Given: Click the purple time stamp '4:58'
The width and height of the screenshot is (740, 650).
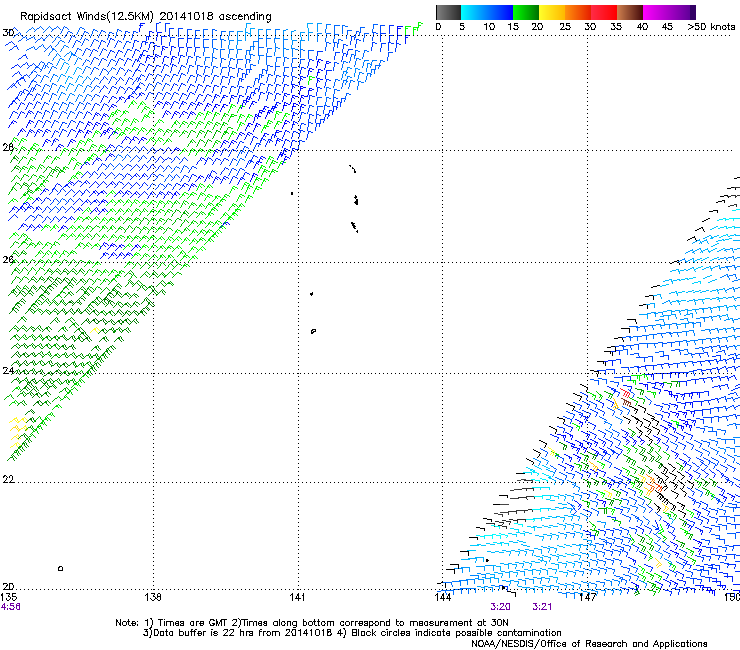Looking at the screenshot, I should pyautogui.click(x=10, y=607).
